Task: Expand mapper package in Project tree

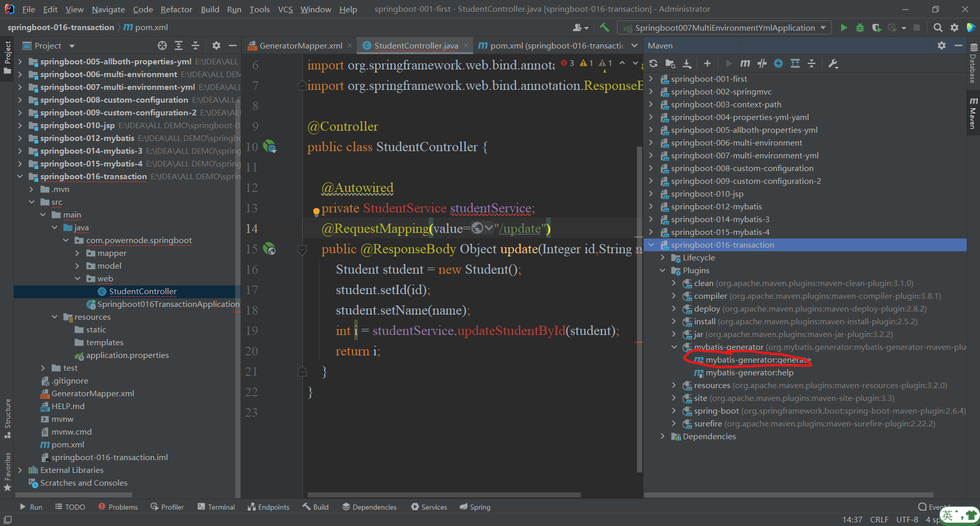Action: coord(77,253)
